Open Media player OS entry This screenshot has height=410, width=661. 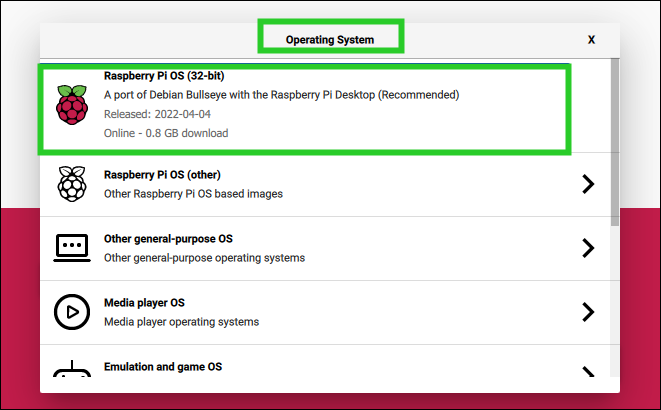(x=325, y=313)
